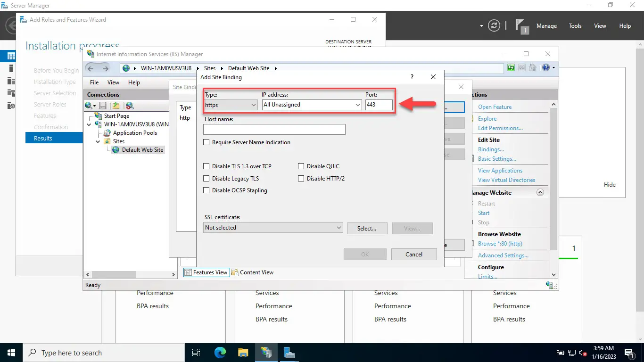This screenshot has height=362, width=644.
Task: Click the Save icon in Connections toolbar
Action: [103, 106]
